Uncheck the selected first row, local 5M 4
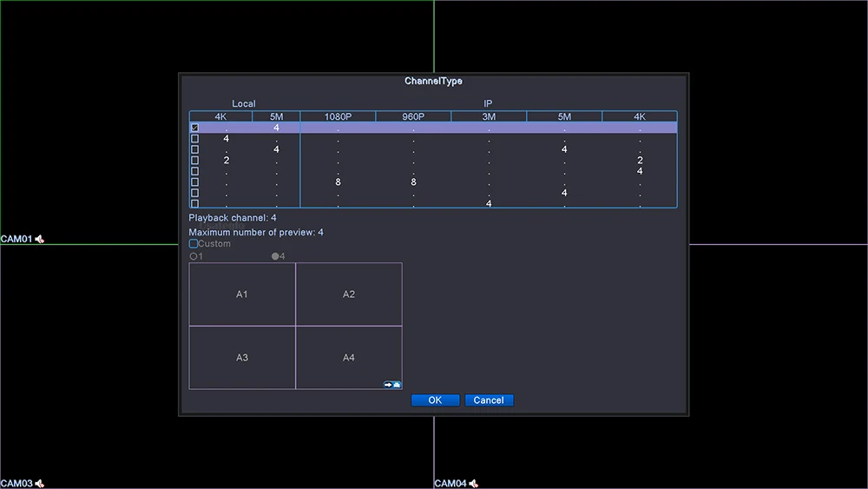 click(194, 128)
